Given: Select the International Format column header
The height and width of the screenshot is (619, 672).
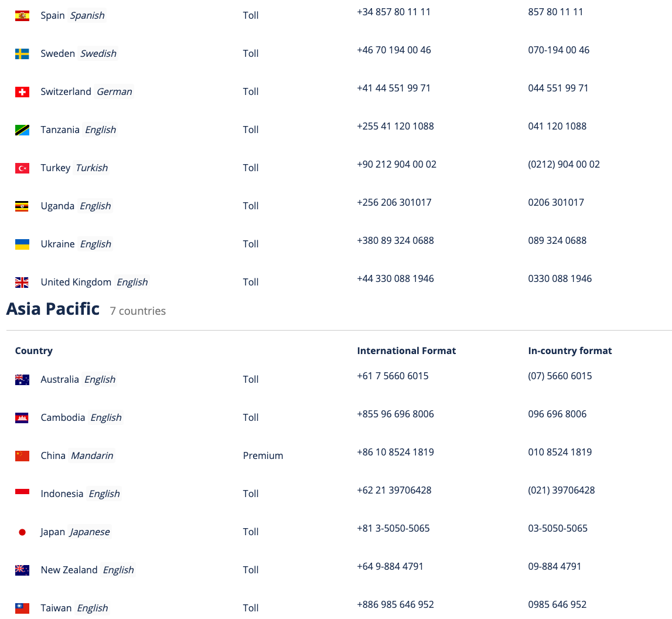Looking at the screenshot, I should tap(406, 351).
